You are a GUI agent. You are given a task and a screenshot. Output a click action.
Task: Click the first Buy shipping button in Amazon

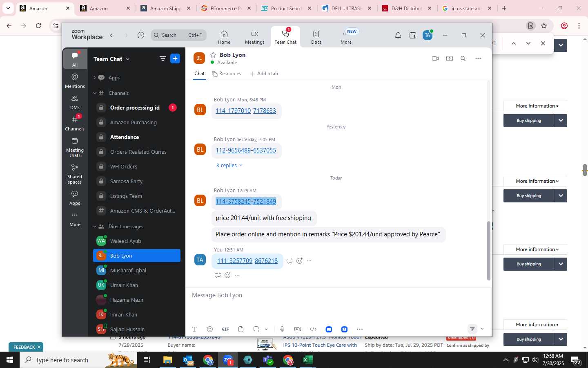(x=529, y=121)
